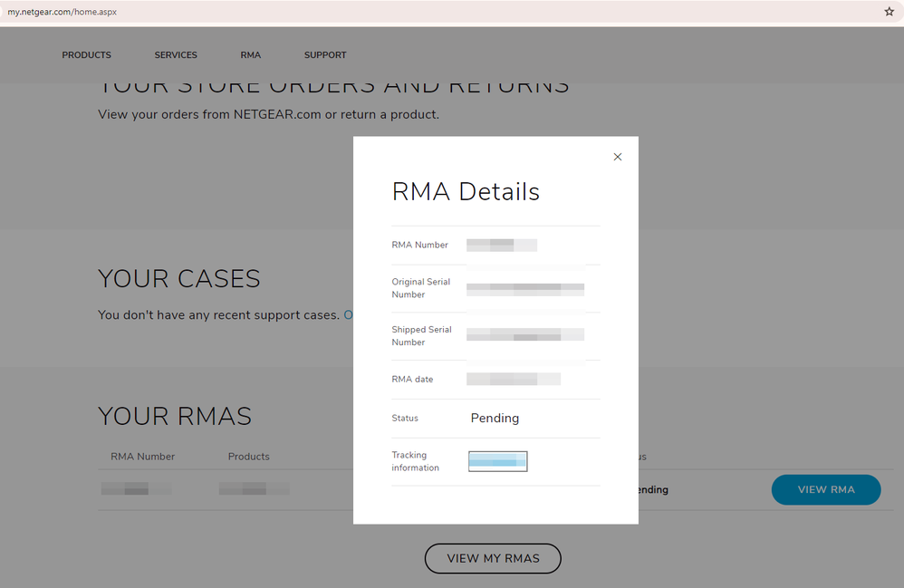Click the RMA Number column header

click(142, 456)
